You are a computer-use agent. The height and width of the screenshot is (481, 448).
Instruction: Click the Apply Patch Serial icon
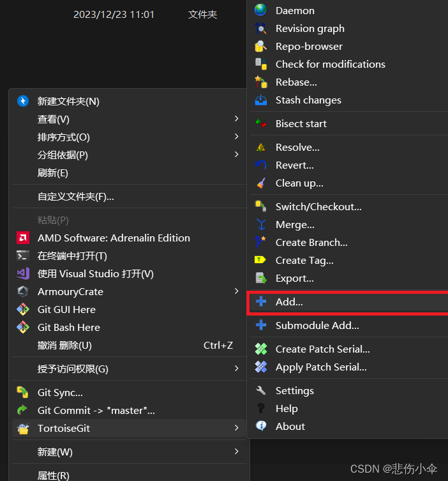click(261, 367)
